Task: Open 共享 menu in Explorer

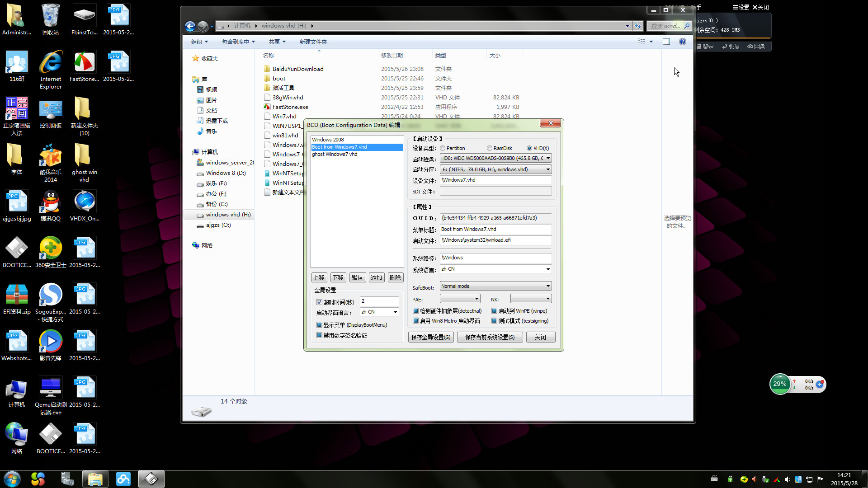Action: coord(277,42)
